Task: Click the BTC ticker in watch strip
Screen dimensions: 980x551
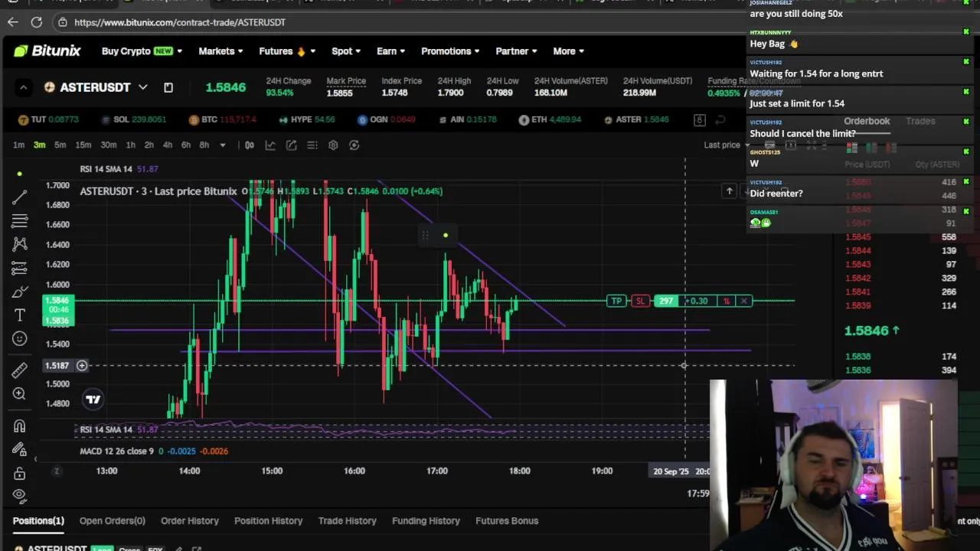Action: tap(222, 119)
